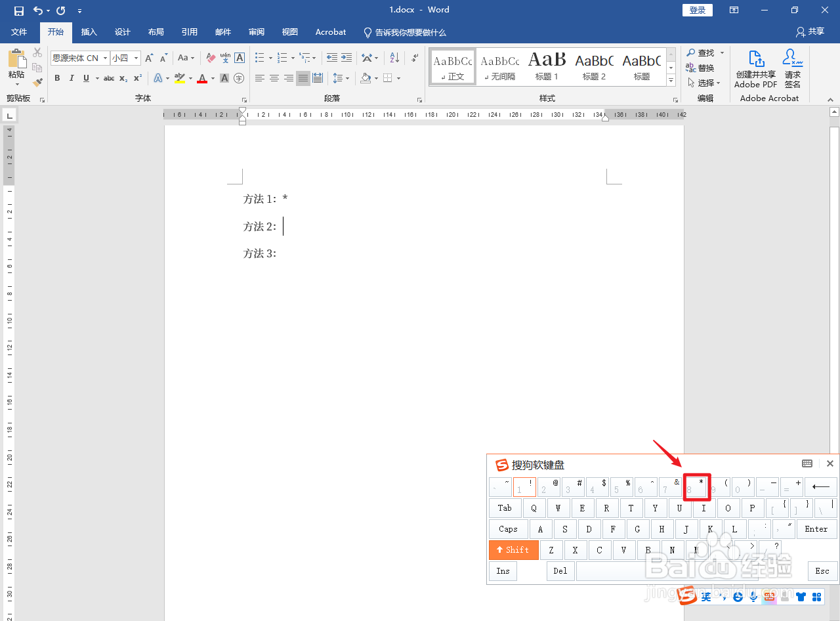Toggle Sogou IME English/Chinese mode (英)

coord(706,597)
